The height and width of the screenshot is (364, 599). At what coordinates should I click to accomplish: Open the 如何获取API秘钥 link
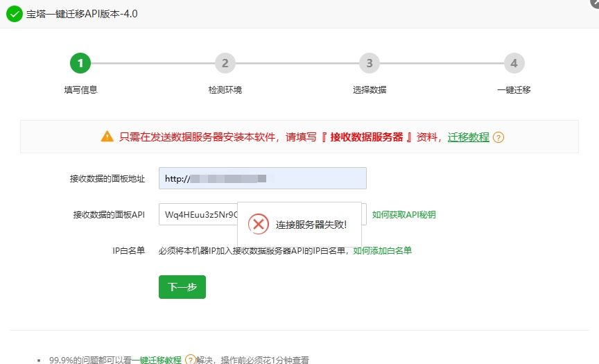point(403,215)
